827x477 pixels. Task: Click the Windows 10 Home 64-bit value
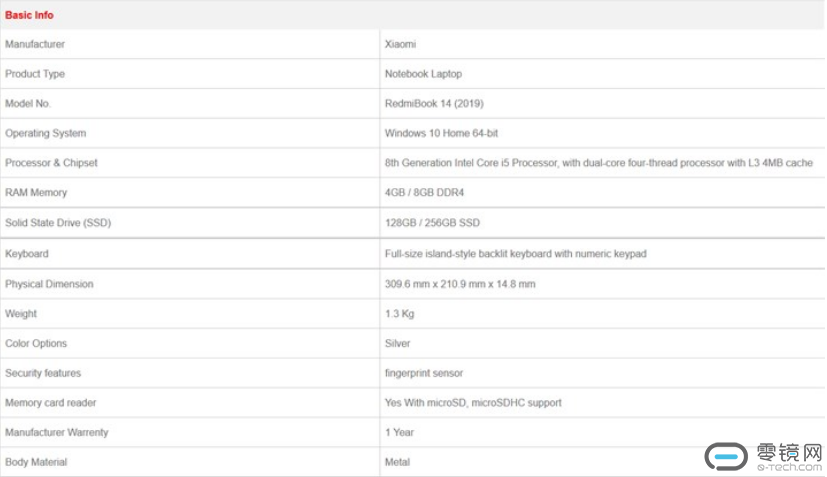pos(441,133)
